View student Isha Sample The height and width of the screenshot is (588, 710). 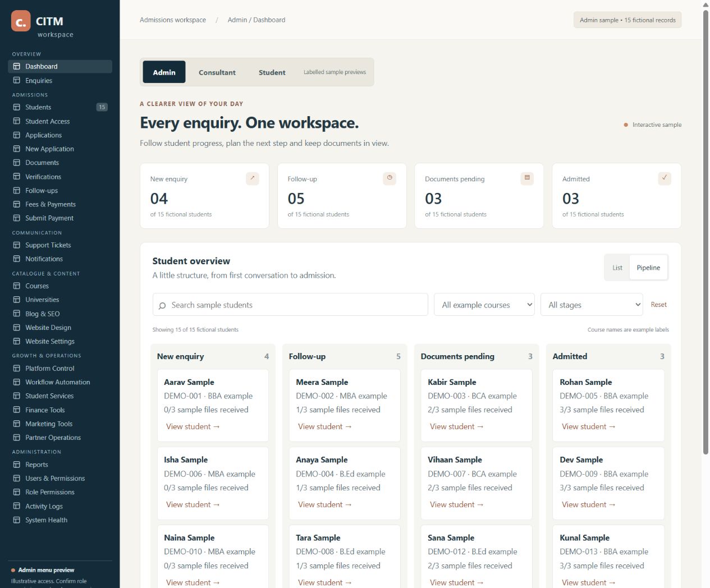coord(193,504)
